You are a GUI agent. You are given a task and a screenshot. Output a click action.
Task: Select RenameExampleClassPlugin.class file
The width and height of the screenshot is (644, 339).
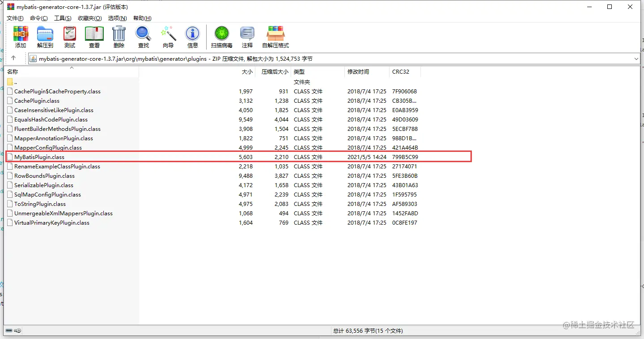point(57,166)
